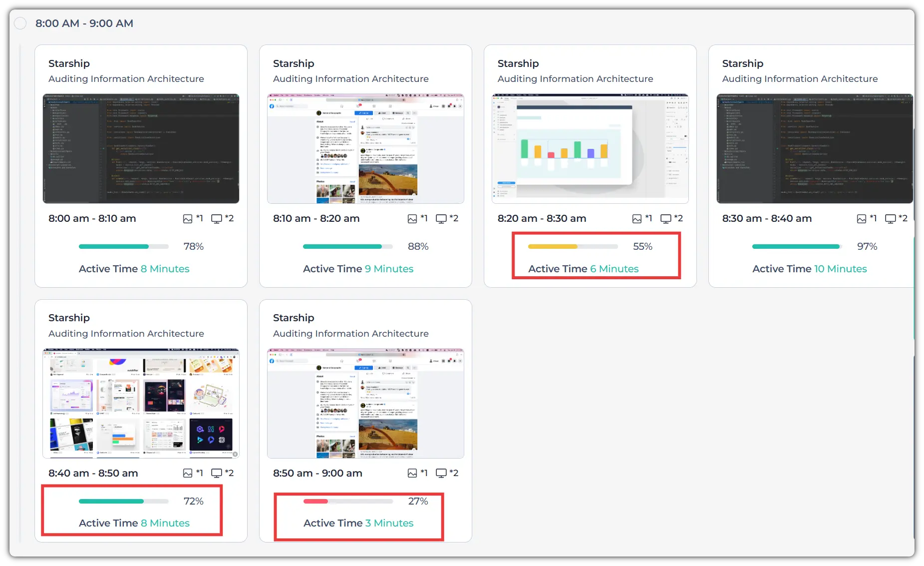The image size is (924, 566).
Task: Click image count icon on 8:00 am card
Action: pyautogui.click(x=188, y=219)
